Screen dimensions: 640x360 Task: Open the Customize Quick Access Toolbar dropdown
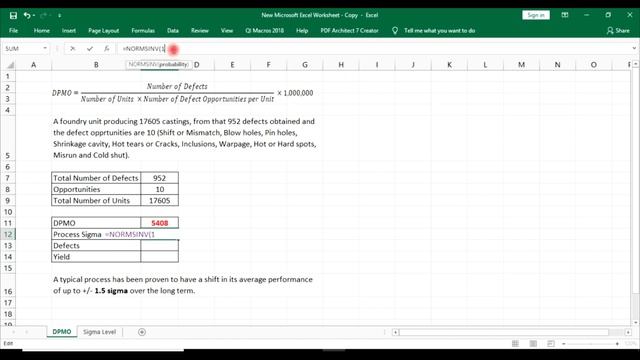(60, 16)
